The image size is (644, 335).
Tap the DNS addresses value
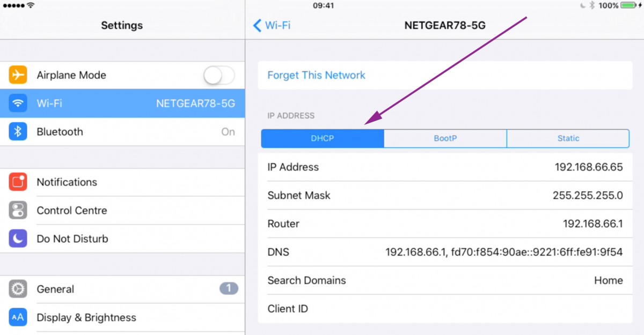(504, 252)
